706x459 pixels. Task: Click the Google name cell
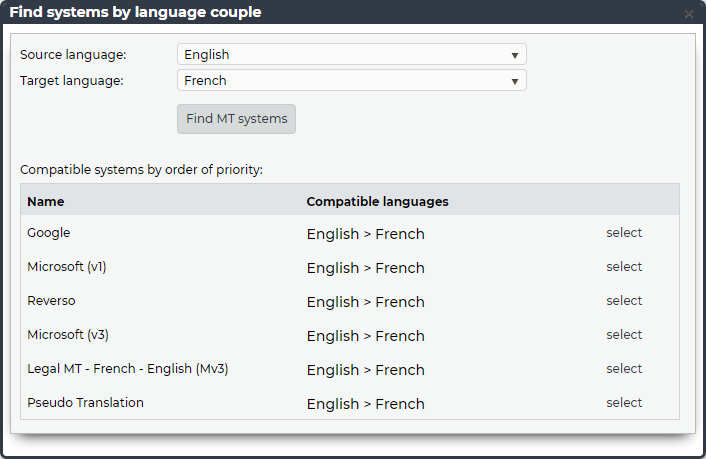[x=48, y=233]
